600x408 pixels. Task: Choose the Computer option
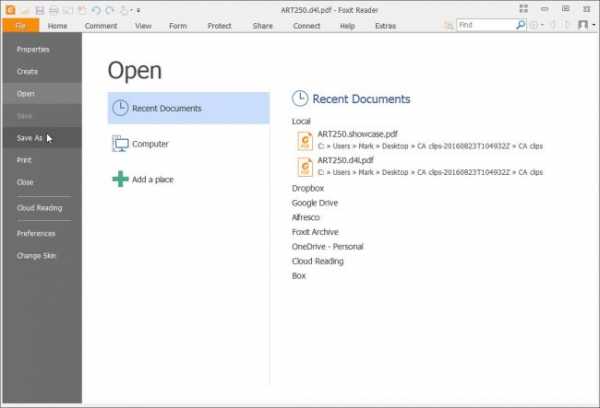pos(189,144)
